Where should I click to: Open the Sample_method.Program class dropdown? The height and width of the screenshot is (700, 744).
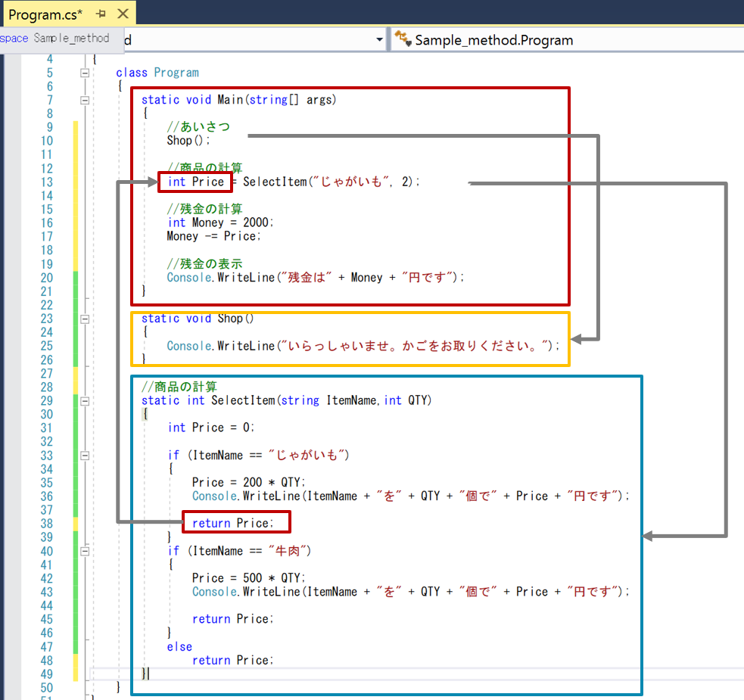click(x=568, y=40)
